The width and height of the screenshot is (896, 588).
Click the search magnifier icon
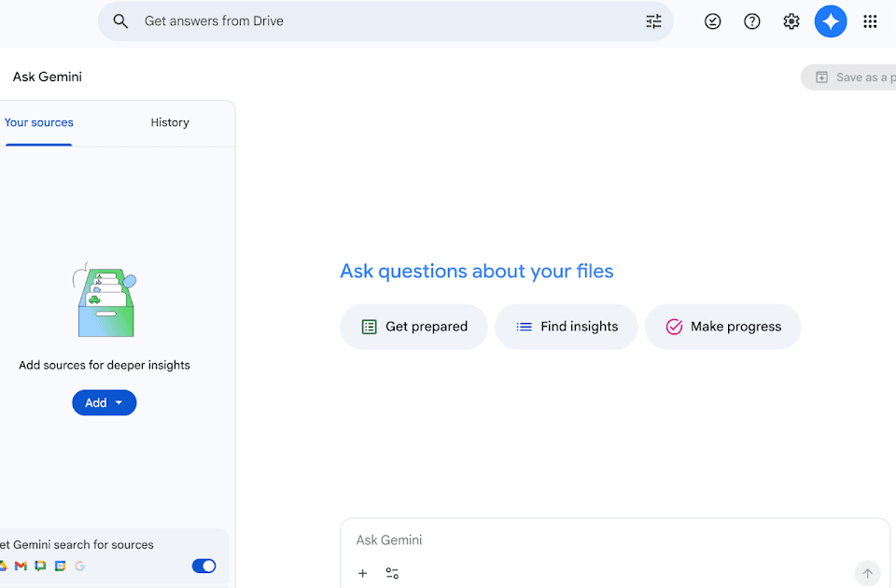coord(120,21)
